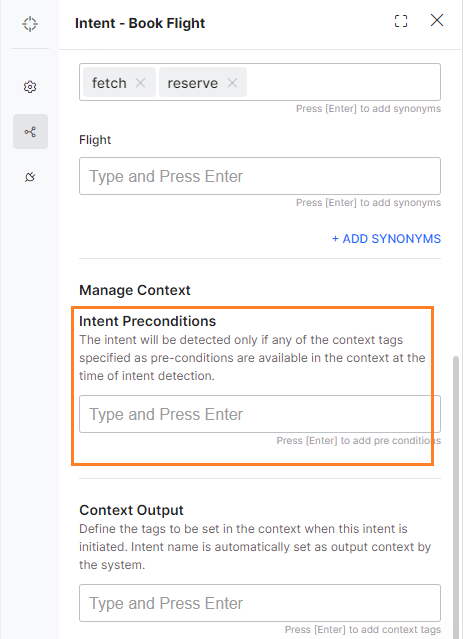
Task: Open the plug connections icon in sidebar
Action: coord(30,177)
